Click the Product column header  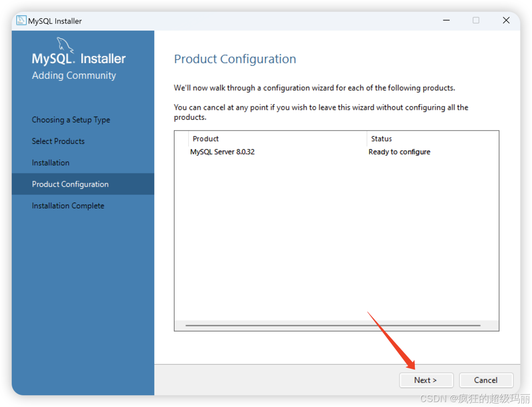[277, 138]
